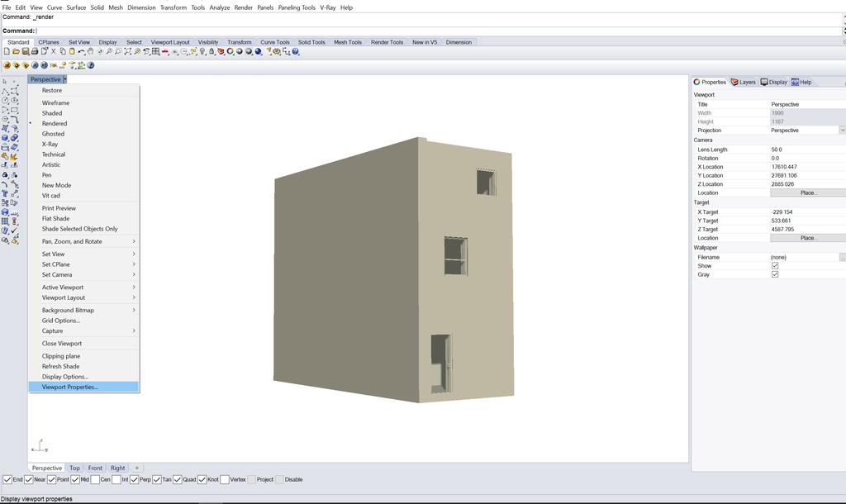
Task: Click the blue Render sphere icon
Action: click(x=259, y=51)
